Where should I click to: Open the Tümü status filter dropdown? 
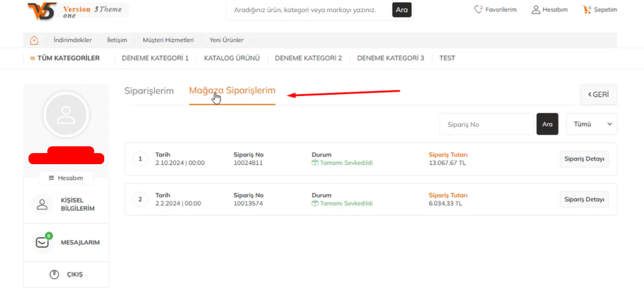pyautogui.click(x=591, y=124)
